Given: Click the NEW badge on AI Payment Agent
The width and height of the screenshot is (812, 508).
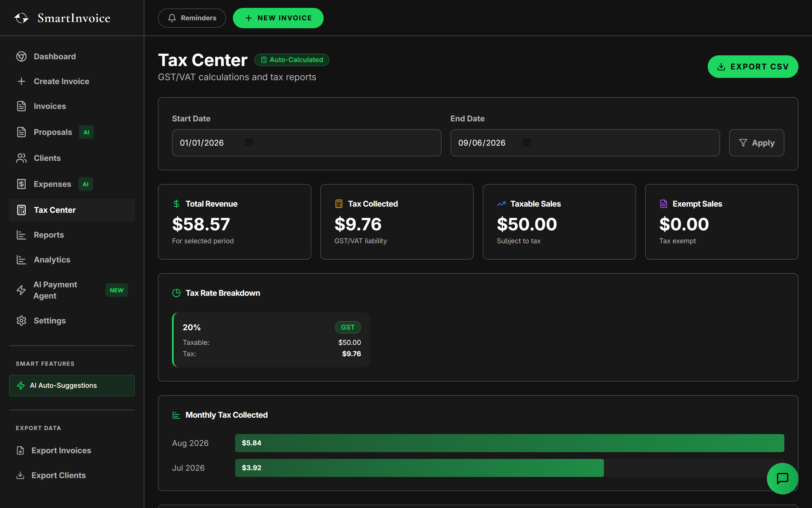Looking at the screenshot, I should point(117,290).
